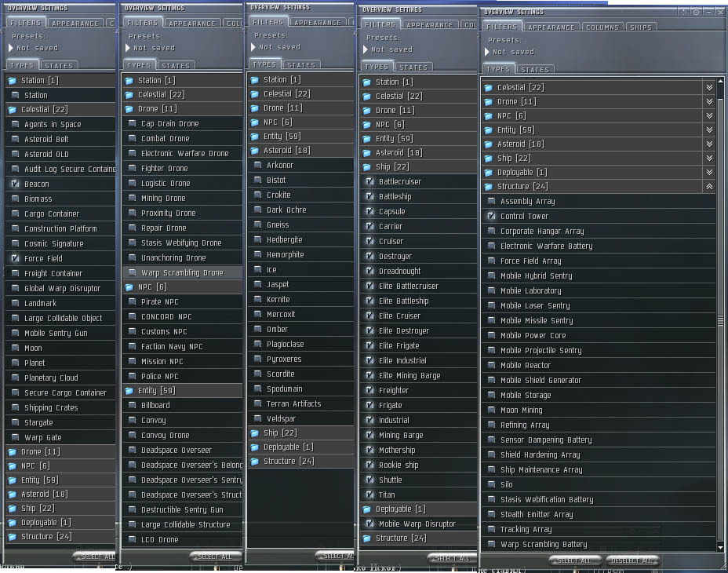Expand Deployable [1] using its double chevron
This screenshot has width=728, height=573.
(709, 173)
